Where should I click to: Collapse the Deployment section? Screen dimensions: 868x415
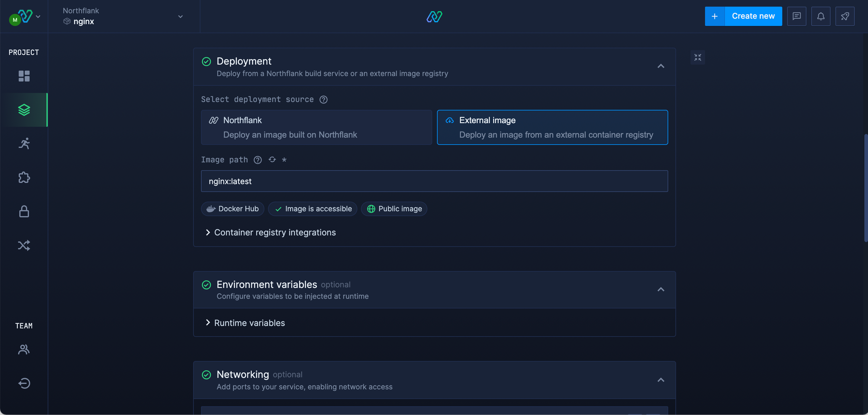pos(660,66)
